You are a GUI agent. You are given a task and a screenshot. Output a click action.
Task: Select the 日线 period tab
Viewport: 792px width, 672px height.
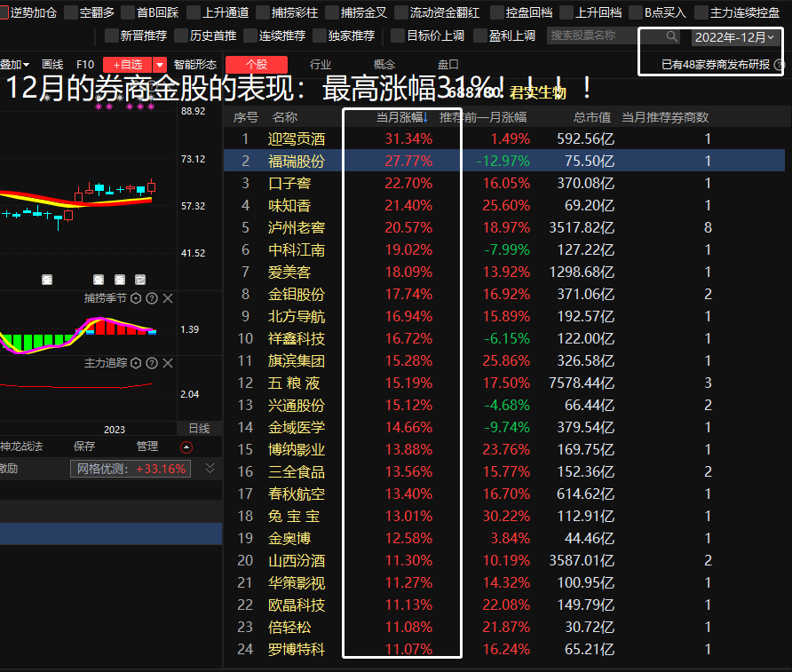click(200, 429)
